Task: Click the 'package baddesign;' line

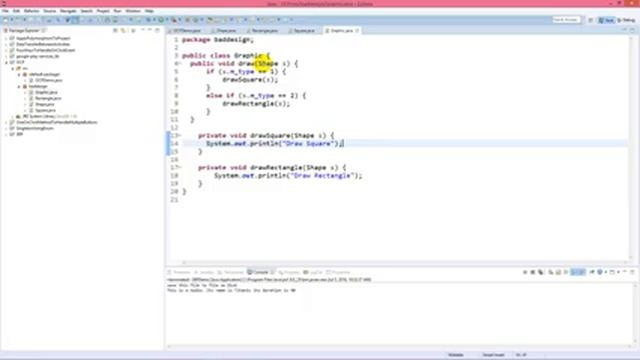Action: coord(218,40)
